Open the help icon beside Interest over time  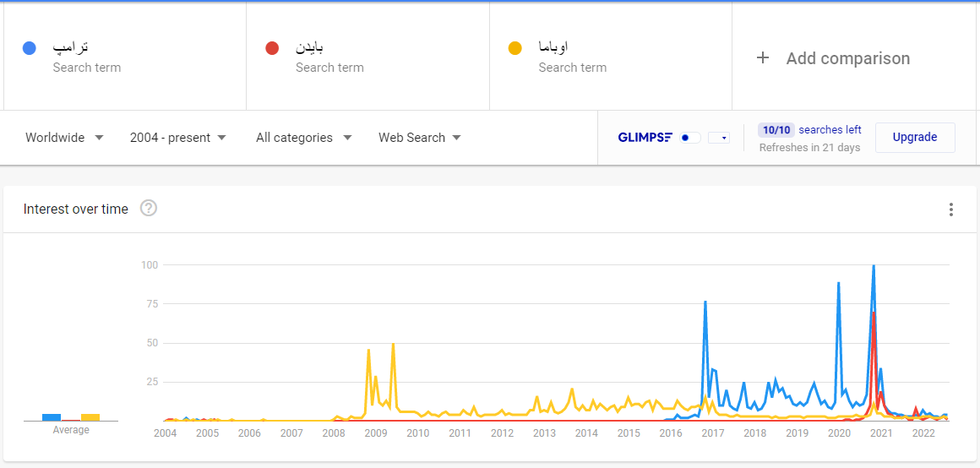149,209
